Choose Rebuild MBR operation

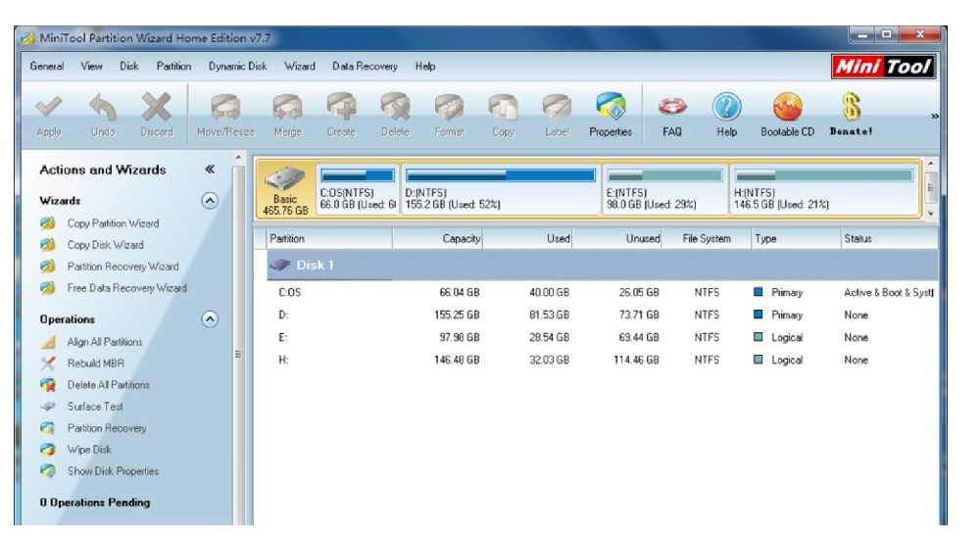[96, 364]
